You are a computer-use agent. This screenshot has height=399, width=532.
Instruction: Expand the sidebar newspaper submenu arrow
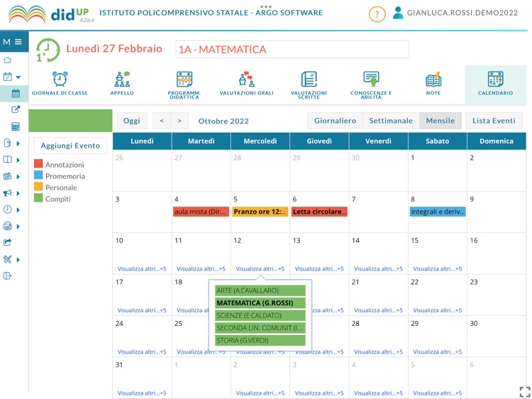pos(18,177)
